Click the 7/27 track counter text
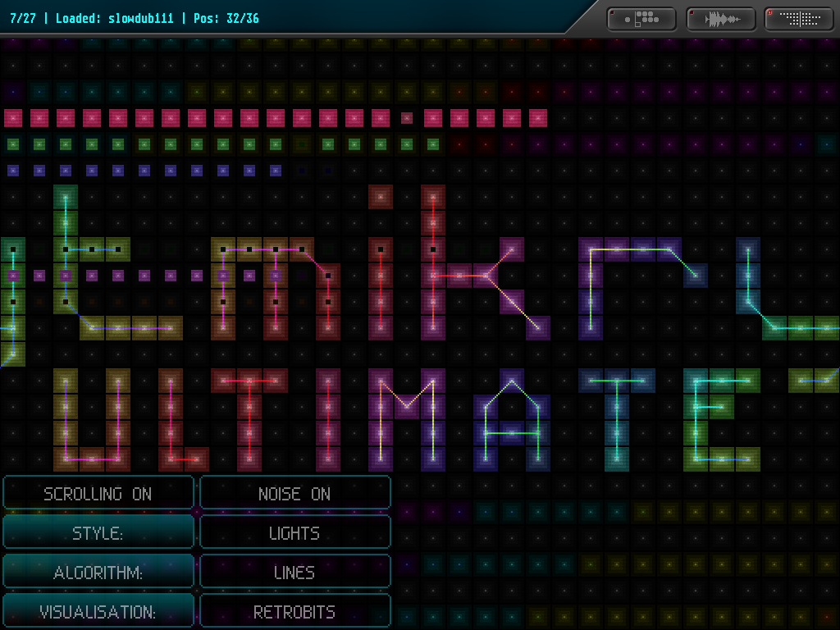This screenshot has height=630, width=840. point(22,19)
